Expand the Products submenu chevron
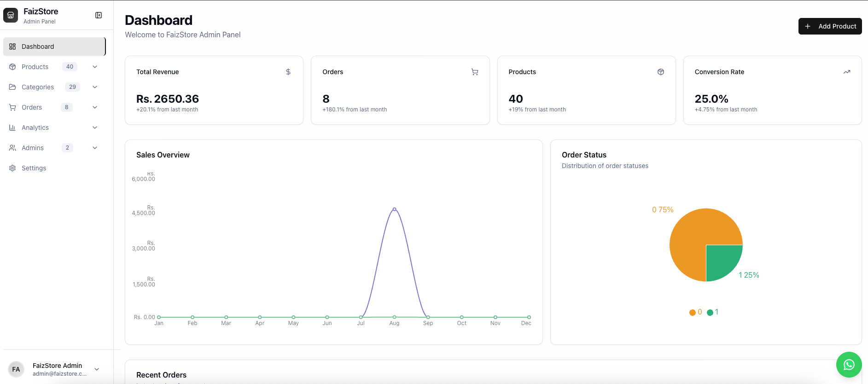The image size is (868, 384). pyautogui.click(x=95, y=67)
